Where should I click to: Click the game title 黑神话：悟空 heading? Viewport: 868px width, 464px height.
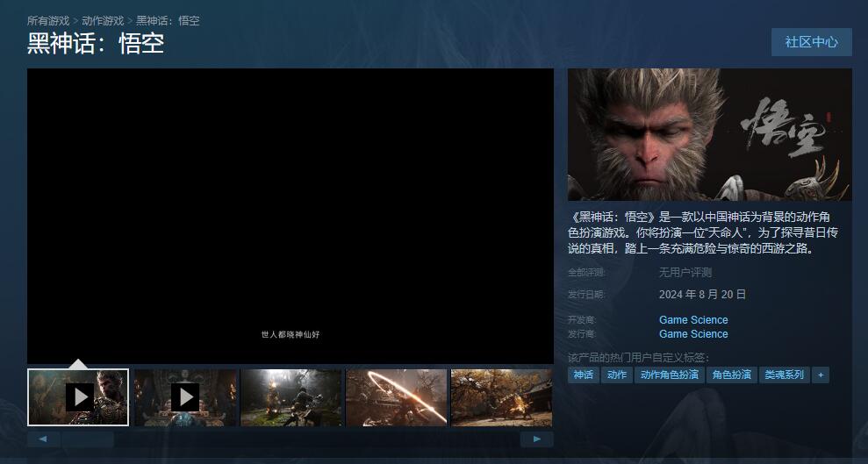coord(95,44)
